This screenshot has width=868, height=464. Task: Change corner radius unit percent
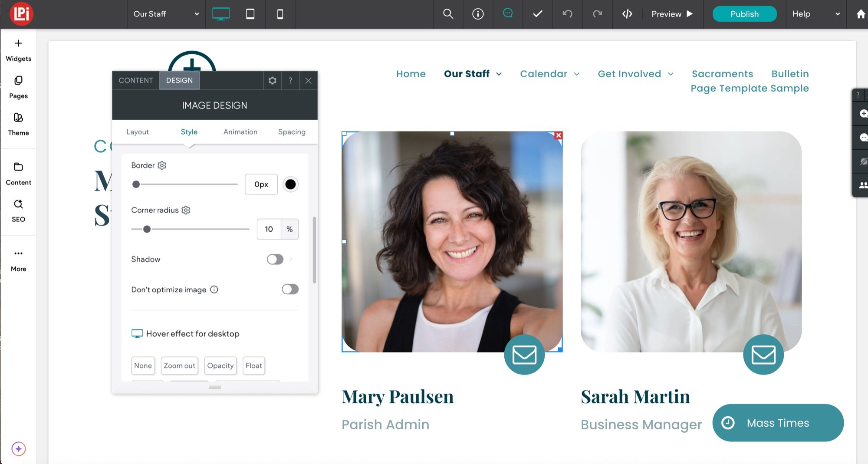pos(289,229)
